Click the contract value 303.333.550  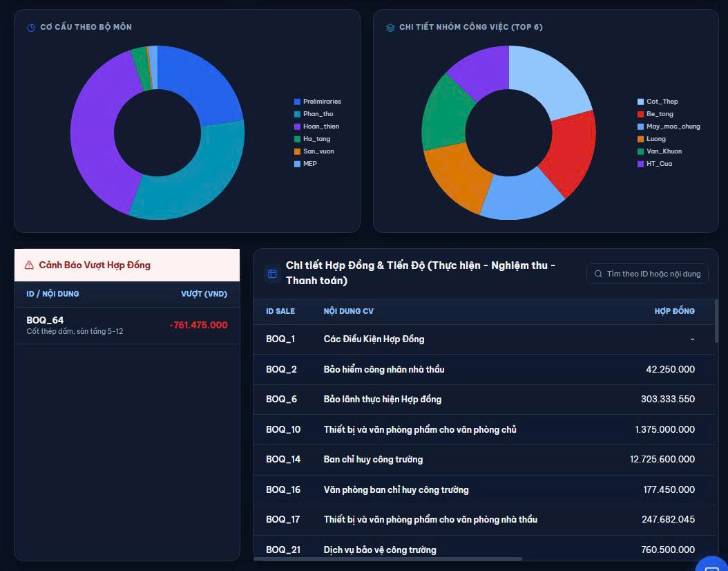[668, 399]
